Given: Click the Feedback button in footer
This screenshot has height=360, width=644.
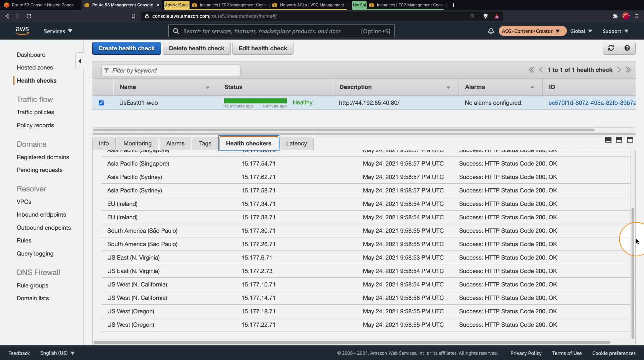Looking at the screenshot, I should pyautogui.click(x=19, y=353).
